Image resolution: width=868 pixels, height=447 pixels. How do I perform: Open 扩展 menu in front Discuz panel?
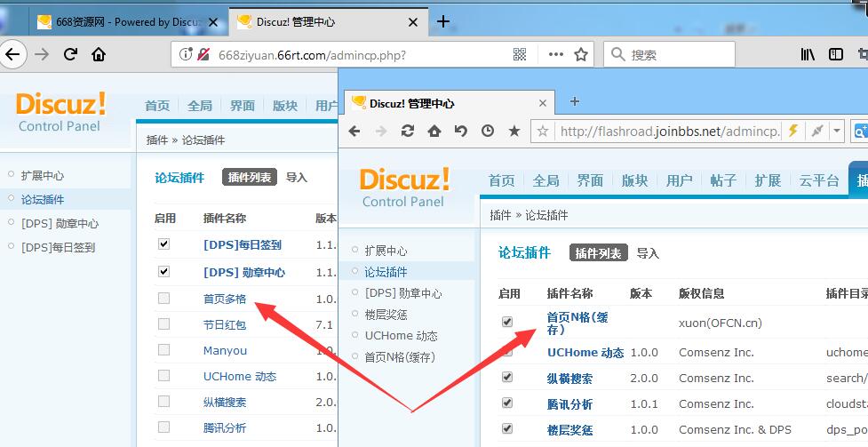coord(768,180)
